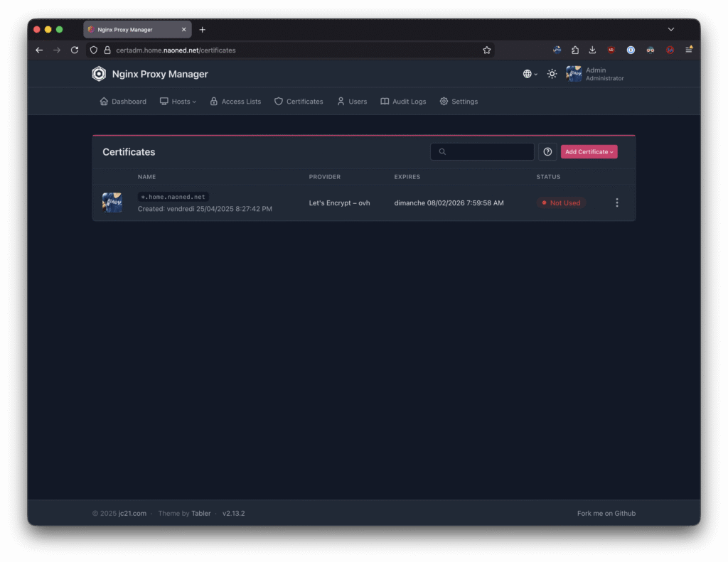The image size is (728, 562).
Task: Open the language globe dropdown
Action: [530, 74]
